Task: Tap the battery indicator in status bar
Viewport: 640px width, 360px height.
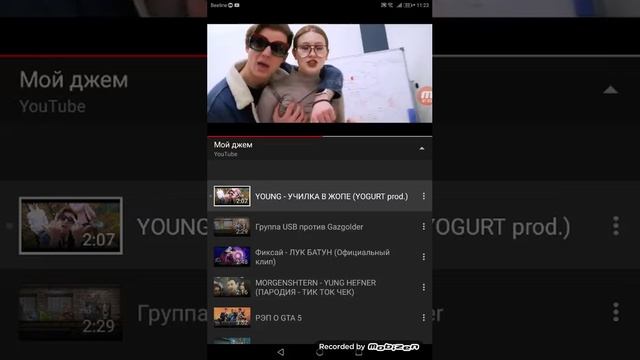Action: [x=409, y=5]
